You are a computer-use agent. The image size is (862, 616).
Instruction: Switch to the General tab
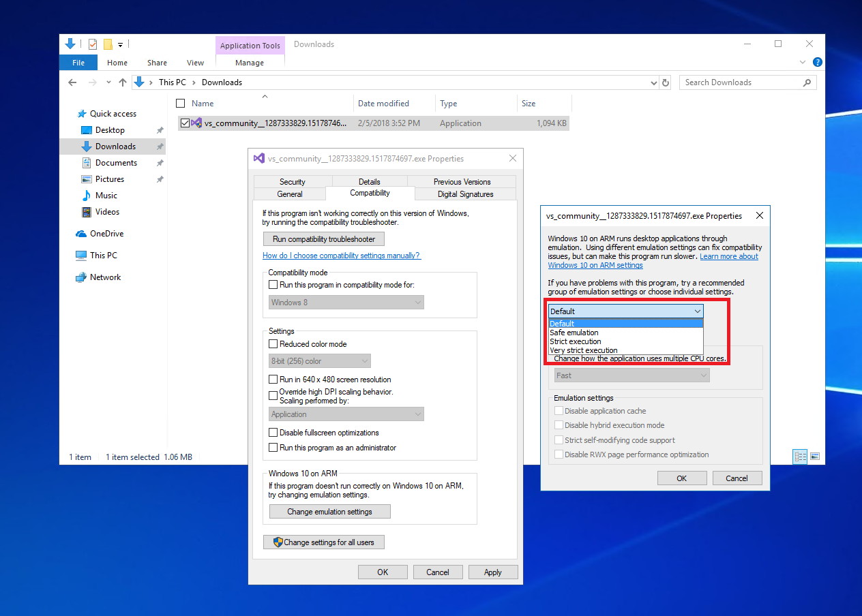[x=290, y=194]
